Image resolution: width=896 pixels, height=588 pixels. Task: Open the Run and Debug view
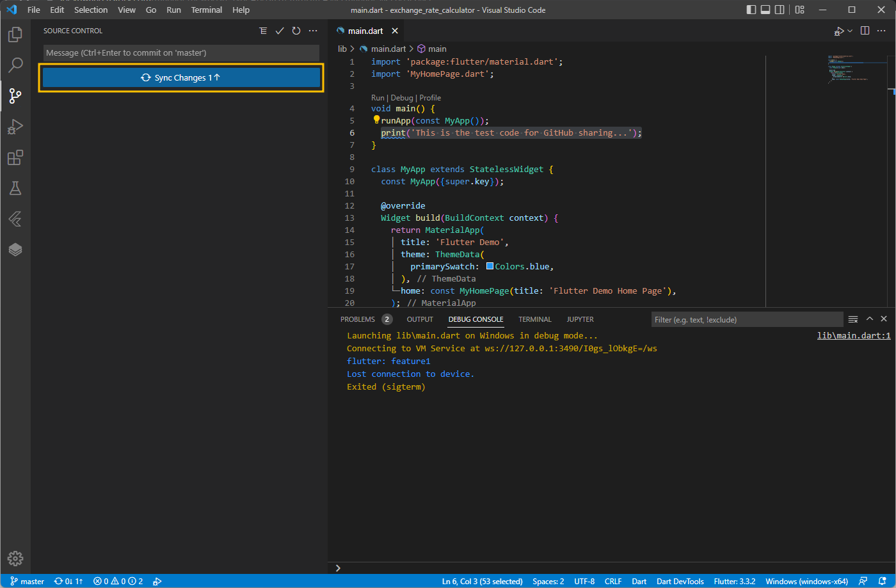(x=15, y=127)
